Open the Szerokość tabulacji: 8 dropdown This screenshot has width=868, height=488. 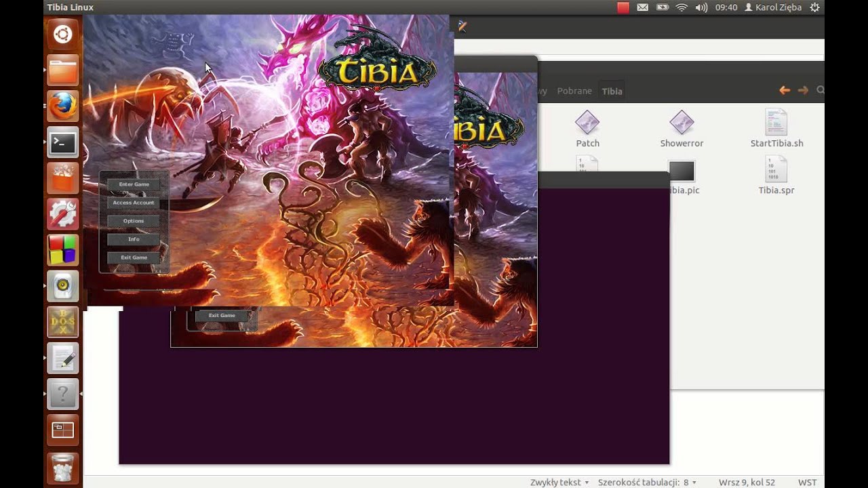pyautogui.click(x=647, y=483)
